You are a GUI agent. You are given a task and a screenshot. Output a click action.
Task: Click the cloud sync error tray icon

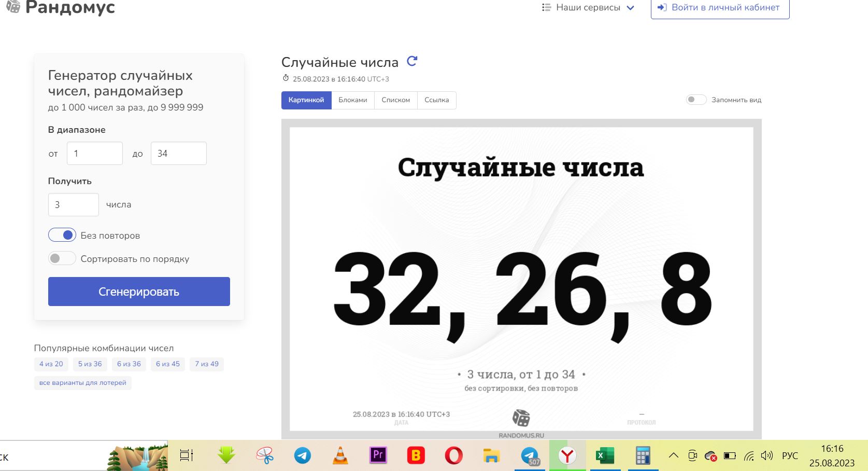[x=711, y=456]
